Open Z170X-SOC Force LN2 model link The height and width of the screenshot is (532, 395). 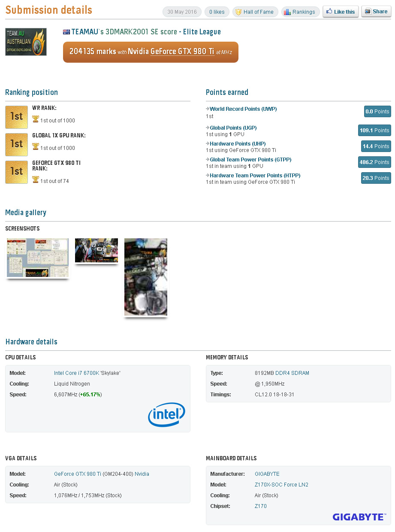[x=281, y=485]
